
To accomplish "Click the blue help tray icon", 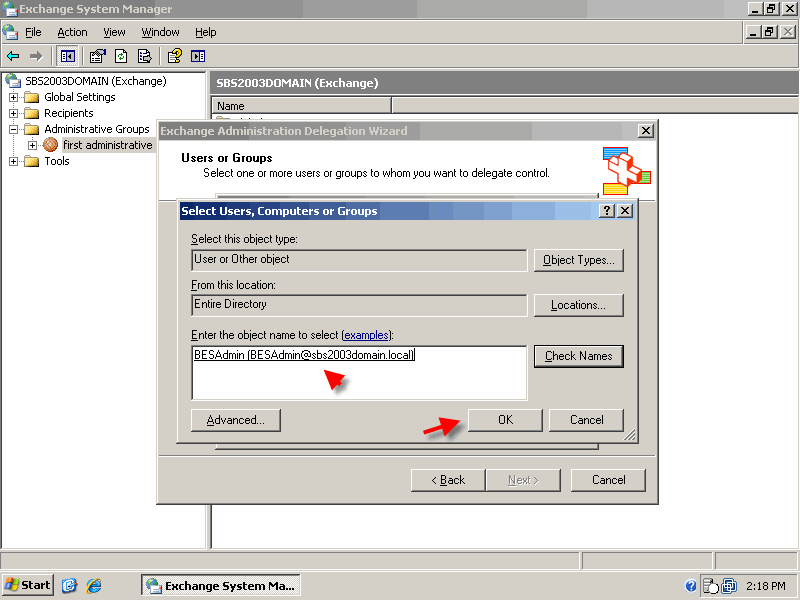I will click(690, 586).
